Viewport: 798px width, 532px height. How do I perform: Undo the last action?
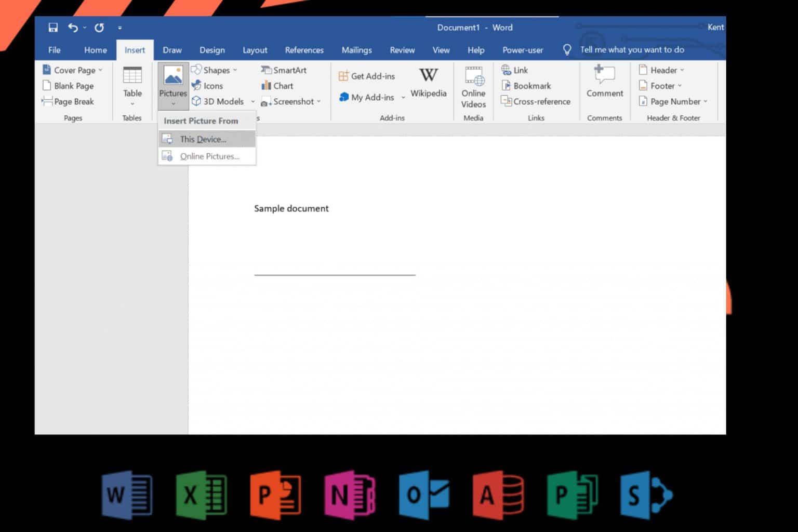pos(73,28)
